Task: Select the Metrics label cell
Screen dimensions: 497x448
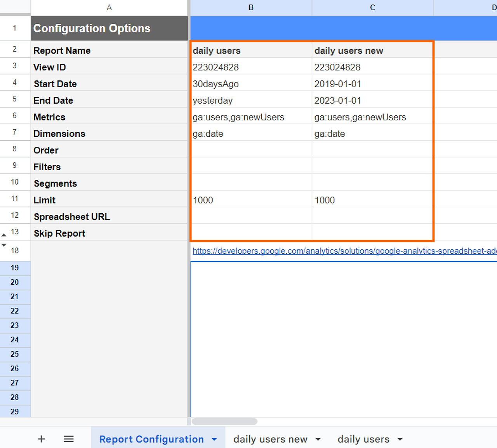Action: pos(109,116)
